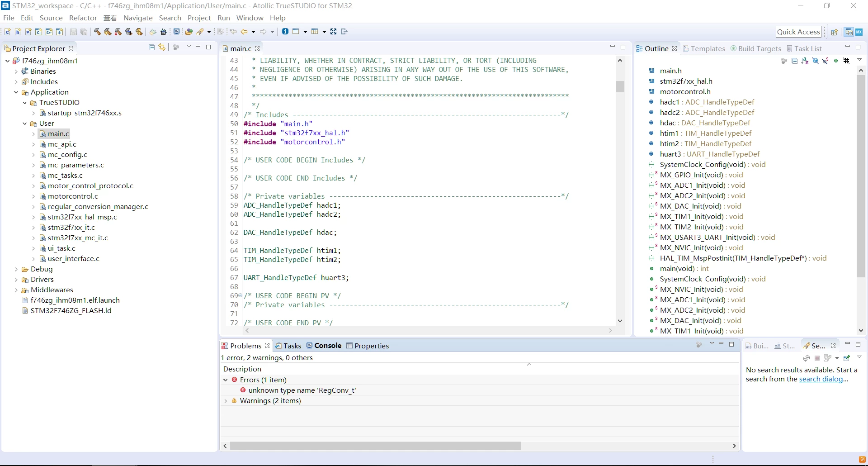This screenshot has height=466, width=868.
Task: Click the yellow Back arrow icon
Action: [x=244, y=32]
